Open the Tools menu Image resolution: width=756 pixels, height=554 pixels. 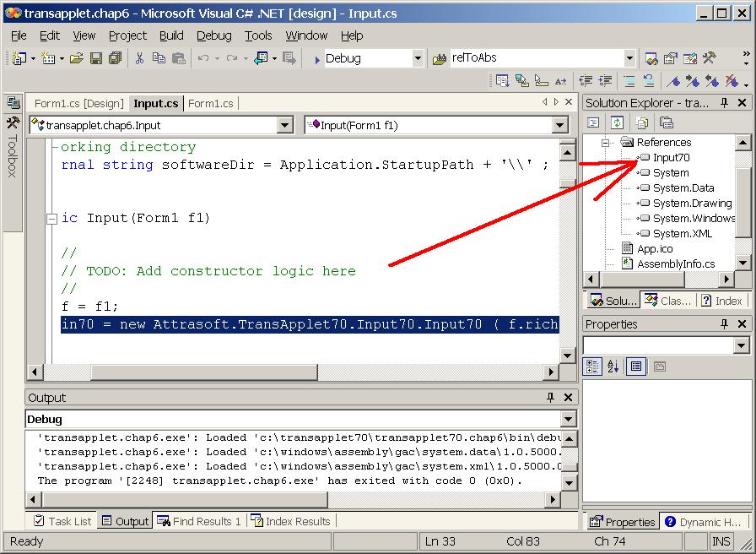tap(258, 35)
